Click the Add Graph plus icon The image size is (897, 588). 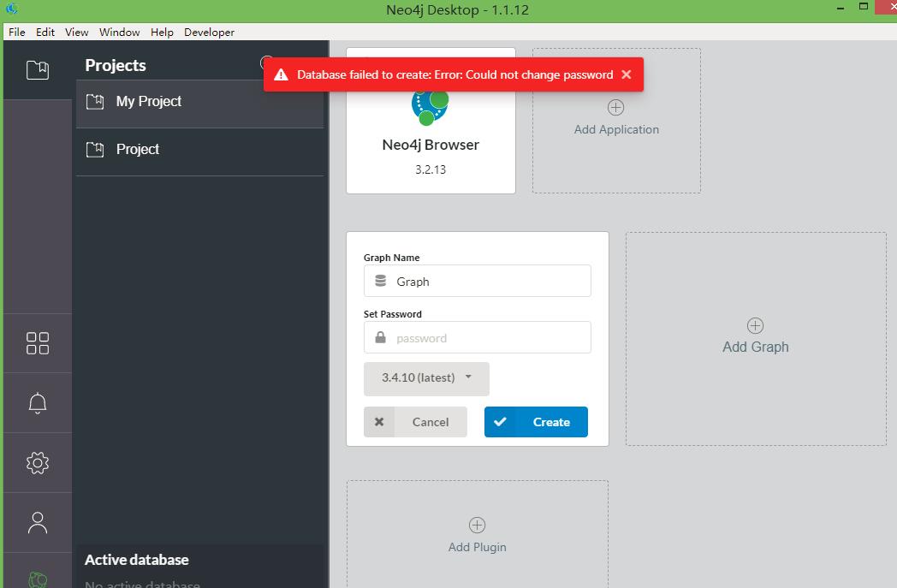coord(755,325)
